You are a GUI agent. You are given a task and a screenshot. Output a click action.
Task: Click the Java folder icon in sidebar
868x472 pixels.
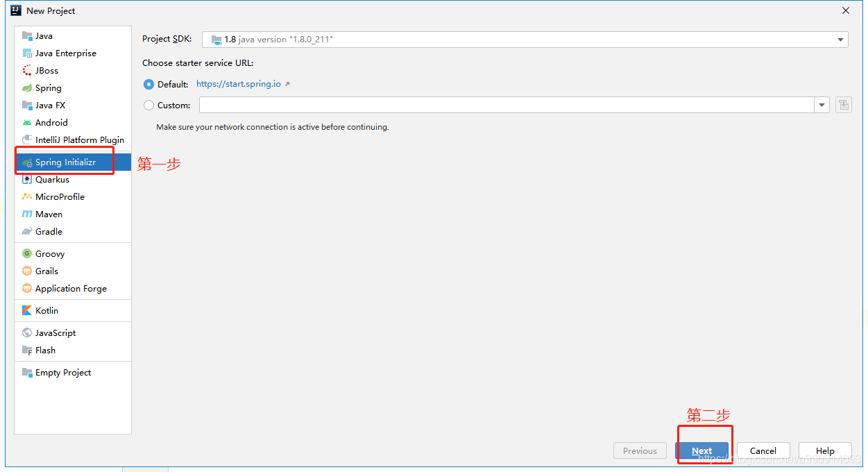click(27, 36)
